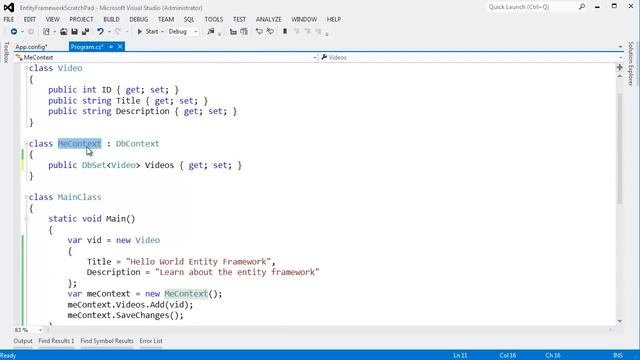Open the document tabs overflow dropdown

coord(620,47)
